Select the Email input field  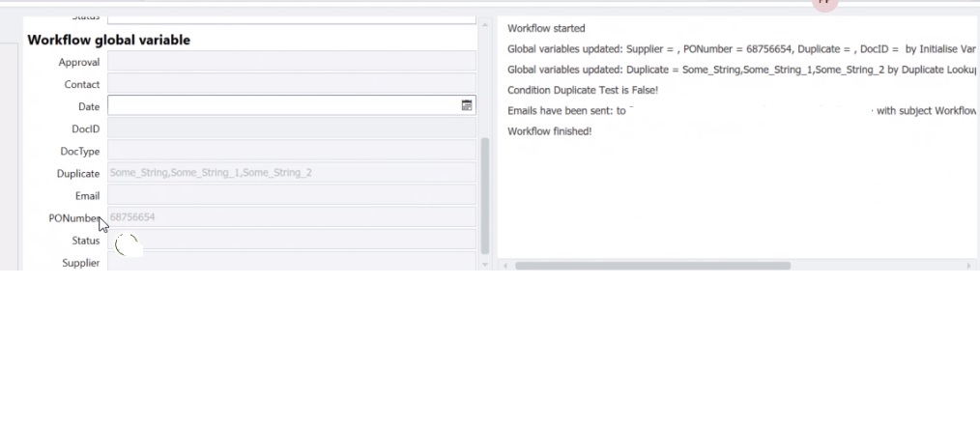[x=291, y=195]
